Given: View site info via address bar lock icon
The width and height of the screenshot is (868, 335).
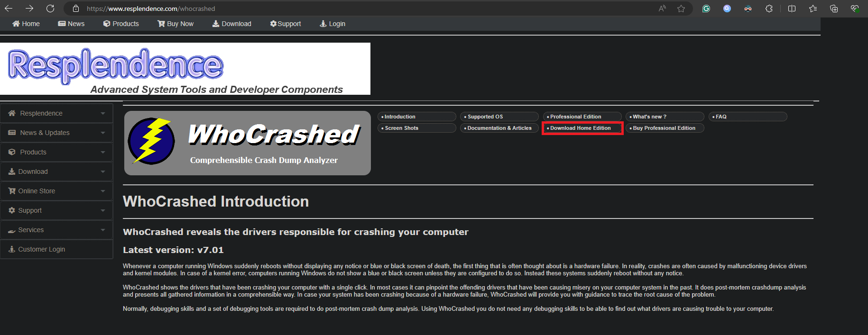Looking at the screenshot, I should [x=75, y=9].
